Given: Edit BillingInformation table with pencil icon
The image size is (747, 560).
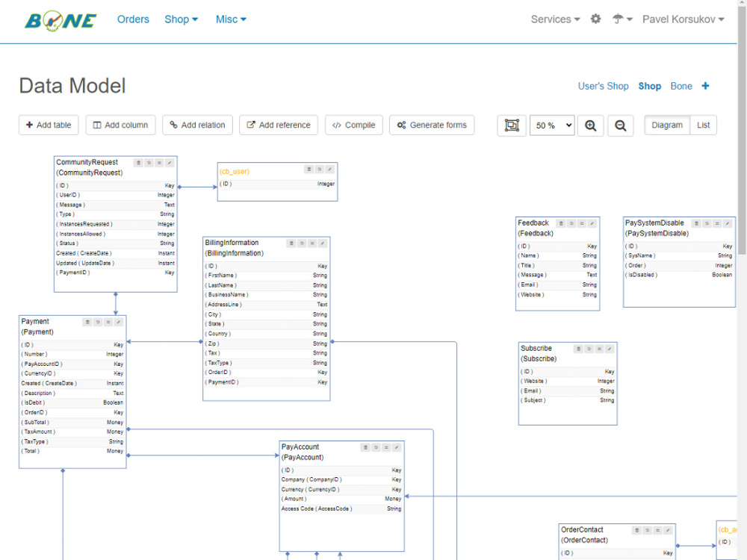Looking at the screenshot, I should (x=323, y=243).
